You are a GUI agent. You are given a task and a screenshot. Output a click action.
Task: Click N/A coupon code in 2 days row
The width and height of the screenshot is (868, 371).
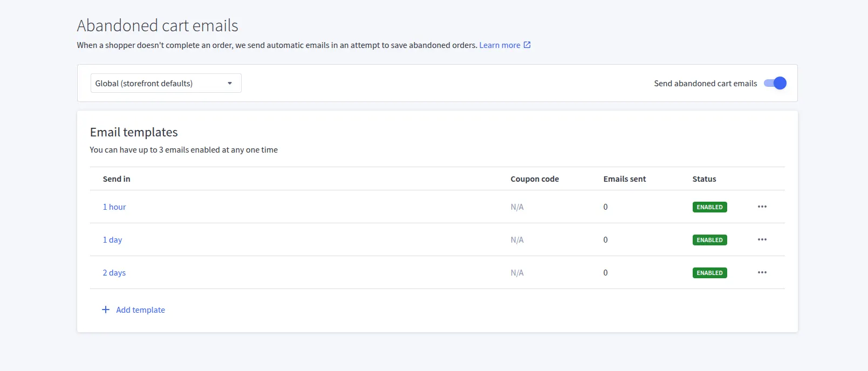click(517, 273)
